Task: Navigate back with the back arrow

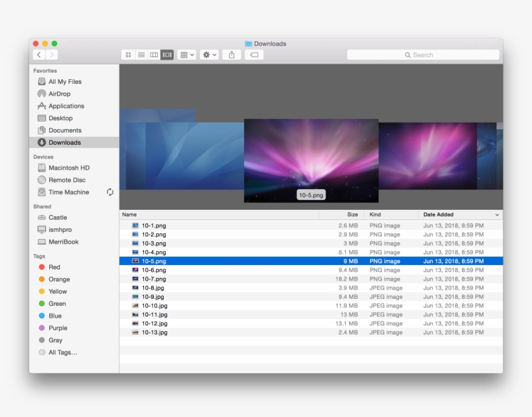Action: point(38,55)
